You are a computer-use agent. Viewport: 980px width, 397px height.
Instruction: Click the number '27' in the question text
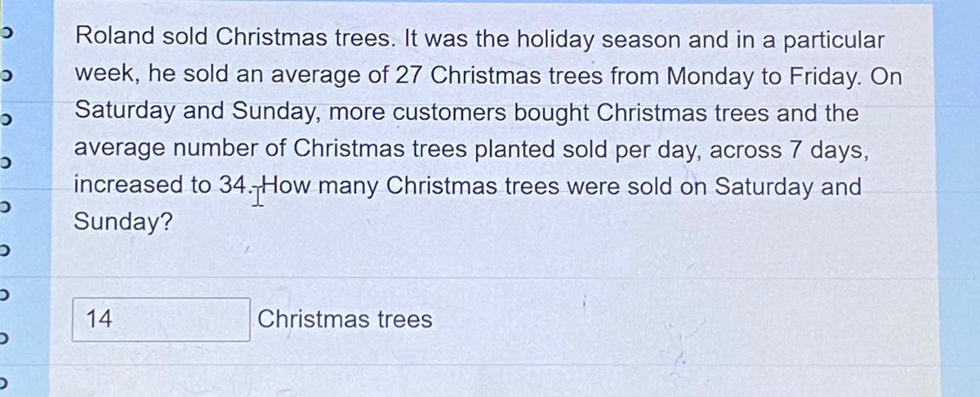pos(410,75)
